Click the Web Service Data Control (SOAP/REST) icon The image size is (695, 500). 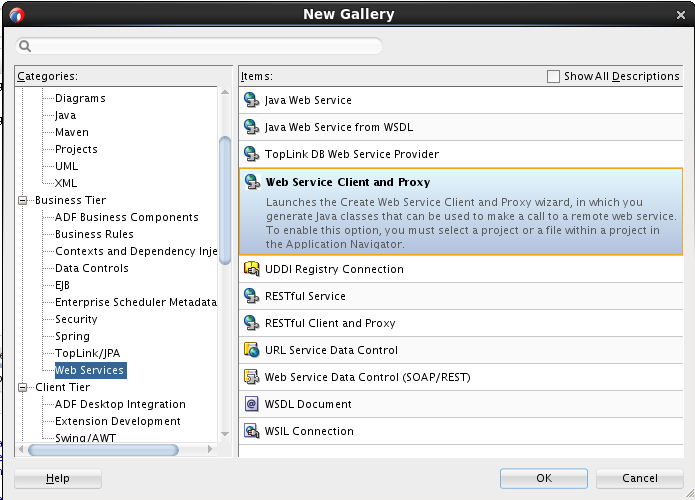251,377
